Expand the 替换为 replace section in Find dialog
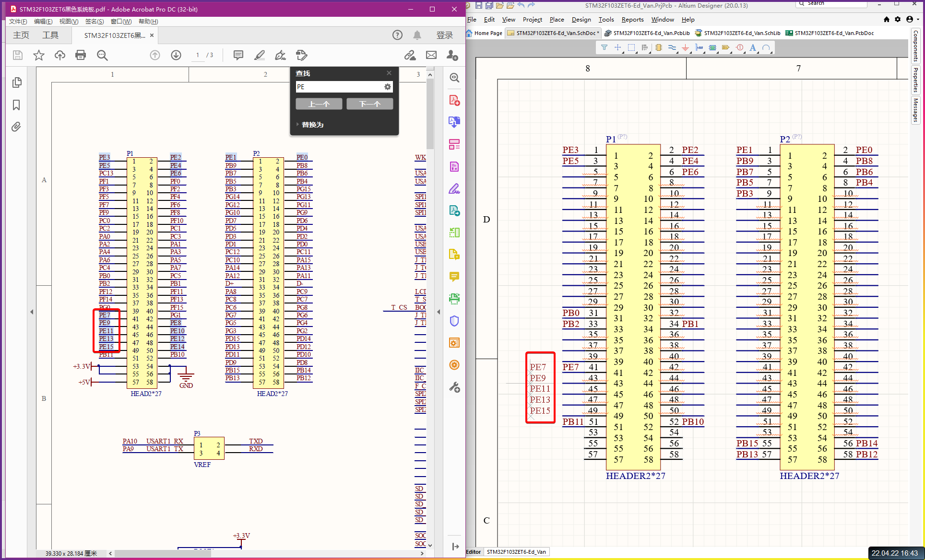 298,125
